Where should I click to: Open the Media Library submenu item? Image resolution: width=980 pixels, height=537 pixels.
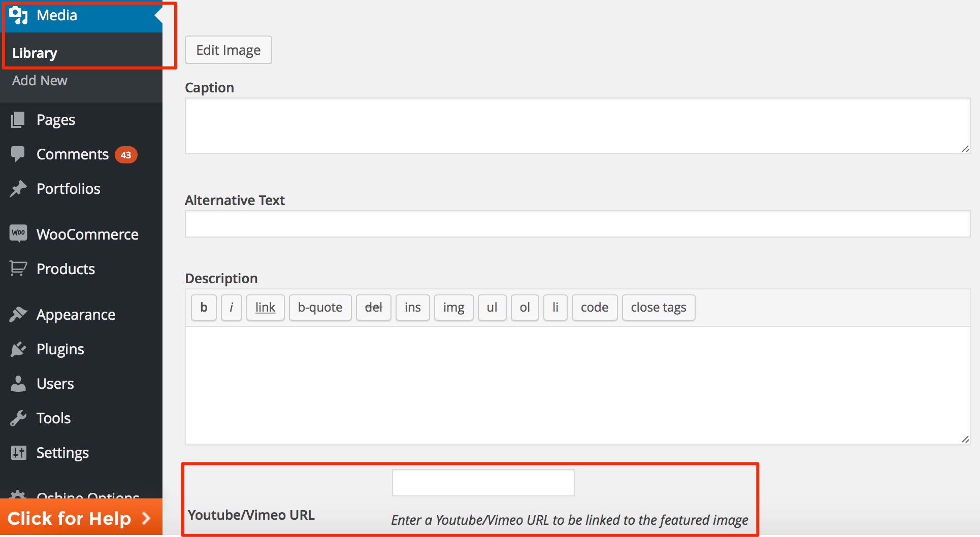[35, 53]
